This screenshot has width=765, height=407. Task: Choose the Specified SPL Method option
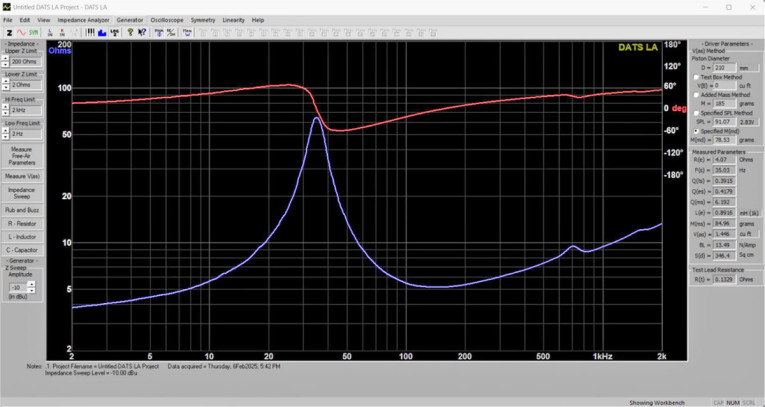(696, 113)
